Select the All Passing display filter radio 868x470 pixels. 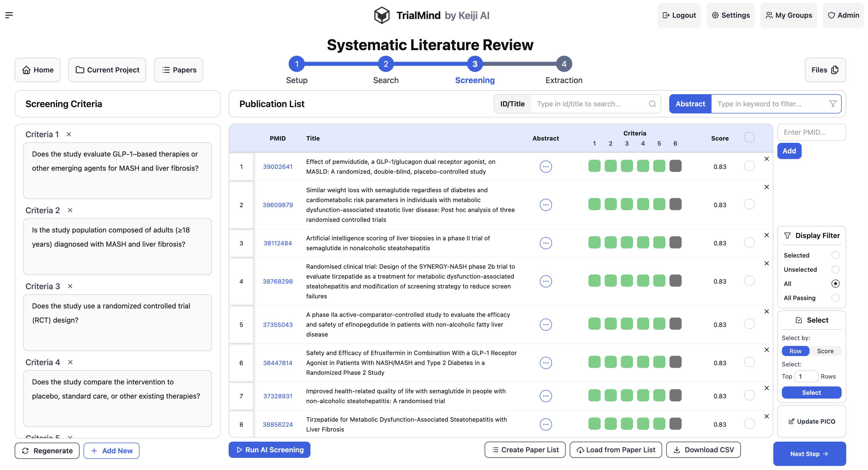pyautogui.click(x=835, y=298)
